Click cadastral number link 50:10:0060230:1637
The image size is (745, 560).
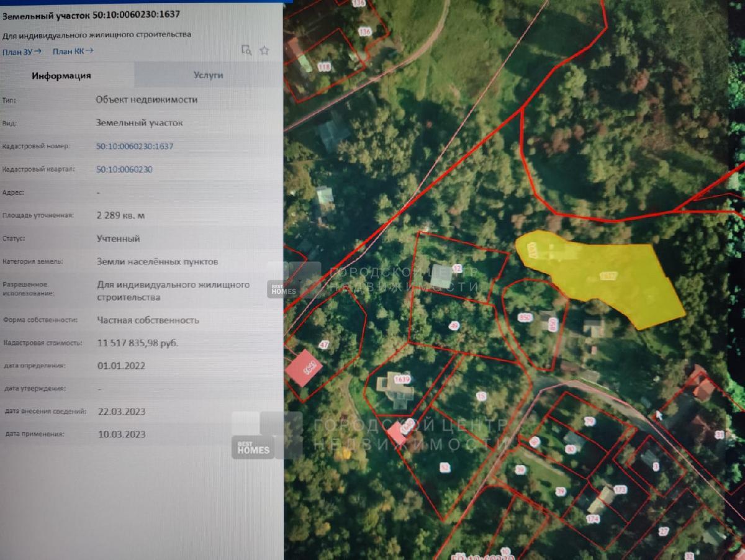pyautogui.click(x=135, y=147)
